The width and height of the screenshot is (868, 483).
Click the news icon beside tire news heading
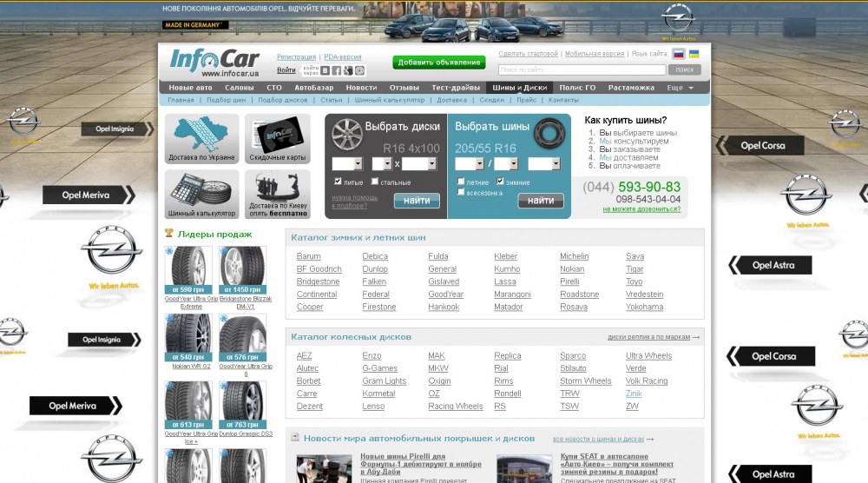(x=295, y=438)
